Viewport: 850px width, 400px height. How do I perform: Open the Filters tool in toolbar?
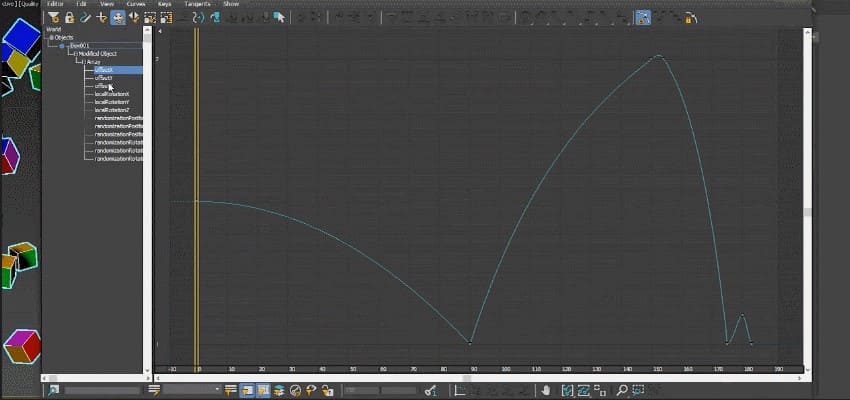(x=54, y=17)
